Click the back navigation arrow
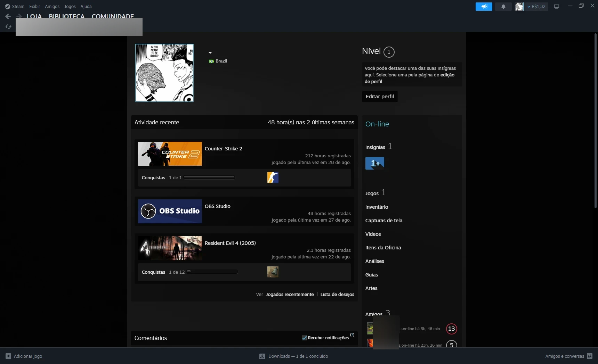Viewport: 598px width, 364px height. 8,16
